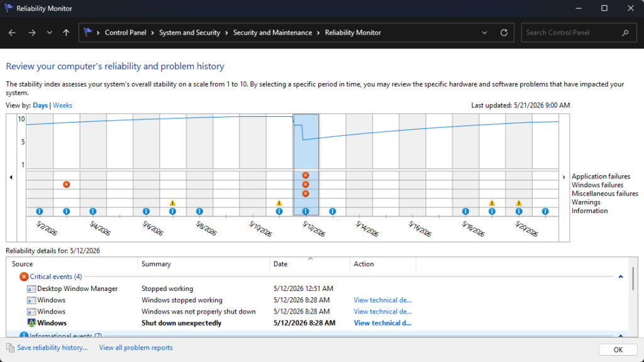Click the information icon on 5/8/2026
The width and height of the screenshot is (644, 362).
(199, 211)
